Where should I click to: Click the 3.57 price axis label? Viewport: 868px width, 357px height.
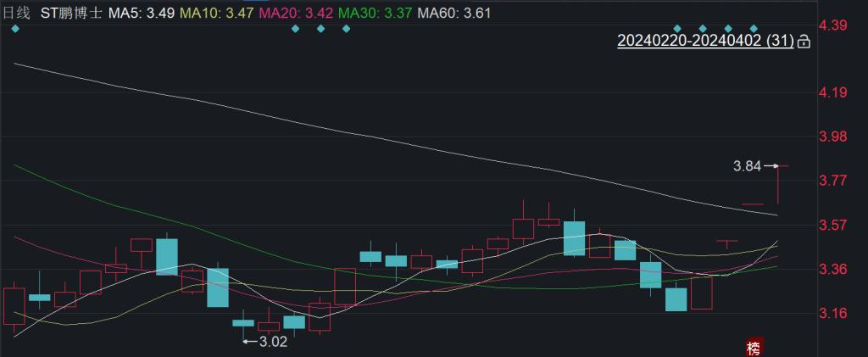coord(833,225)
